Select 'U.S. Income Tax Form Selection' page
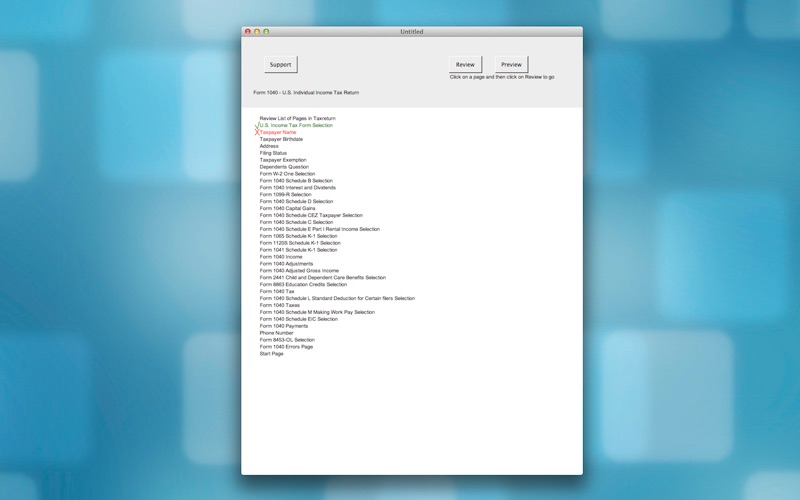The width and height of the screenshot is (800, 500). [296, 126]
